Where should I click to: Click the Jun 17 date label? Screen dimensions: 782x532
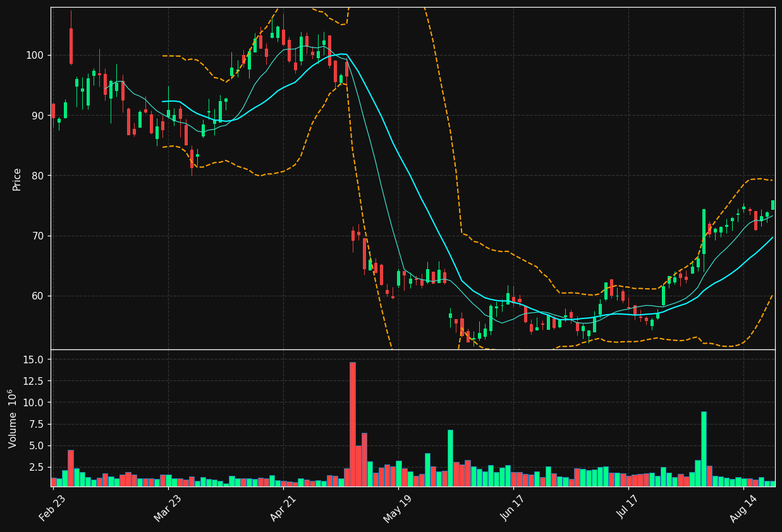513,509
